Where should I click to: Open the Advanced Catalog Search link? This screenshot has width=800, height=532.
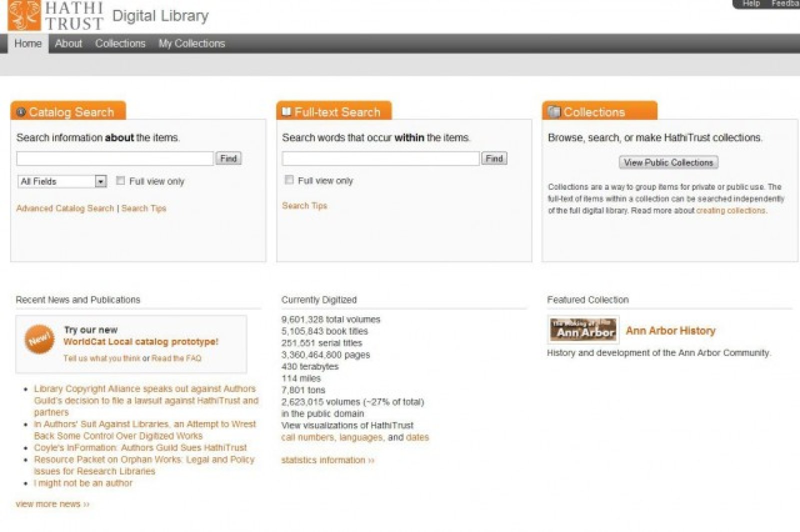coord(65,208)
